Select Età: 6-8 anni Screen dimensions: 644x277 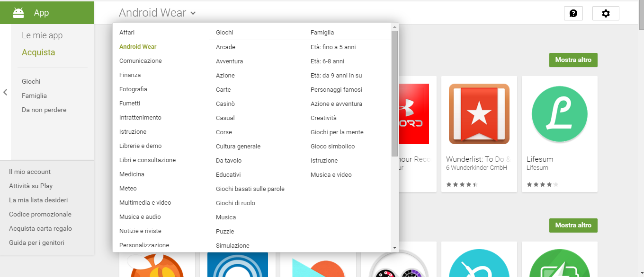pyautogui.click(x=327, y=61)
